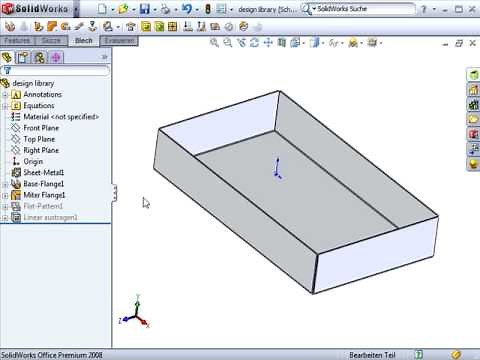Click the blue origin marker on model
Viewport: 480px width, 360px height.
click(277, 169)
